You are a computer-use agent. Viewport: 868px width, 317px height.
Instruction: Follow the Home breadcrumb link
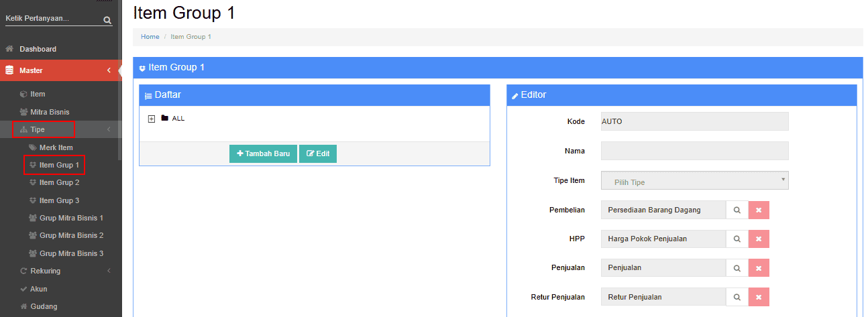[x=150, y=36]
